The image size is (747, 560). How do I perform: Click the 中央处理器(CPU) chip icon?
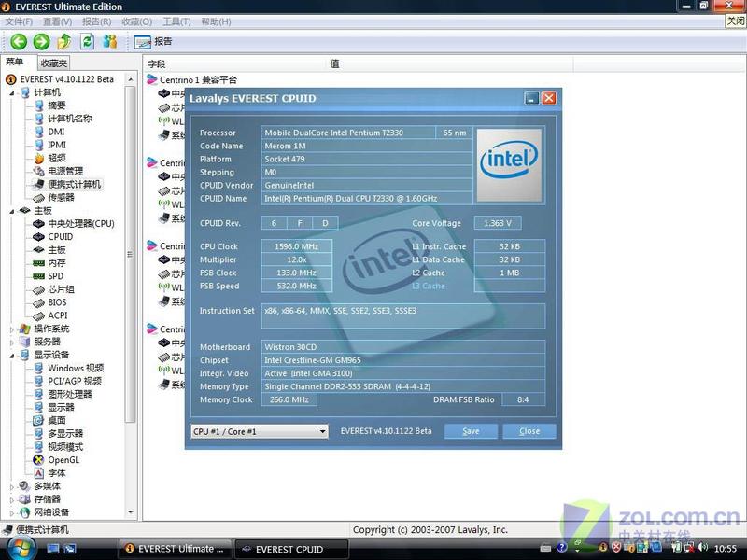coord(39,224)
